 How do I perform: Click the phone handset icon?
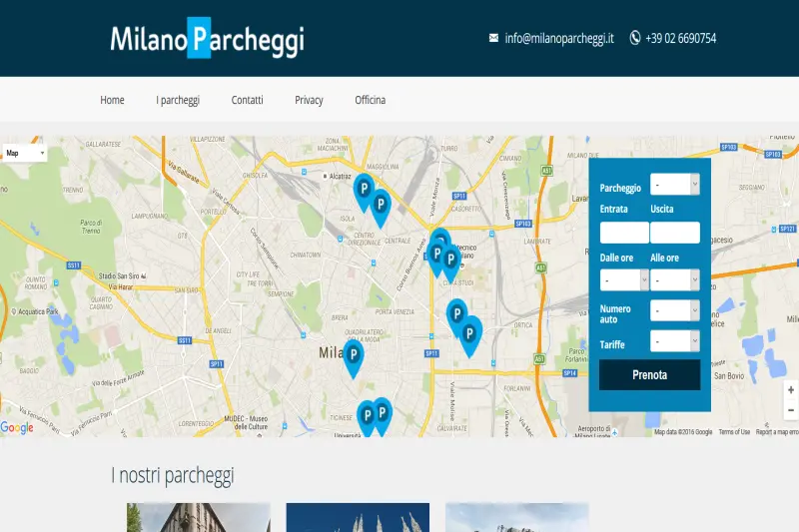[635, 38]
